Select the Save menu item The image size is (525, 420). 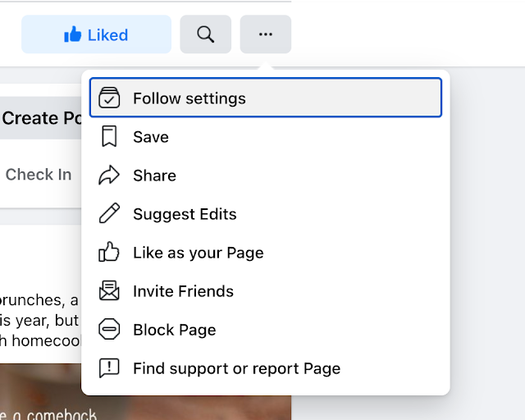[x=151, y=137]
